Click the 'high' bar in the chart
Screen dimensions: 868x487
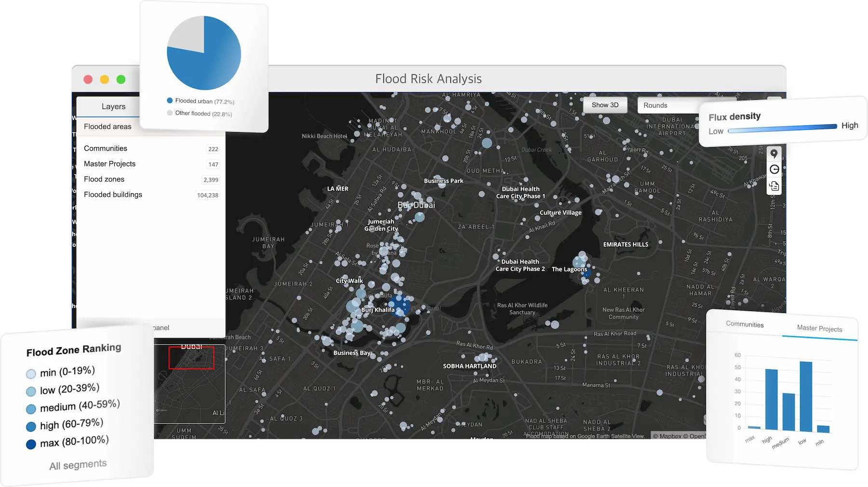771,399
